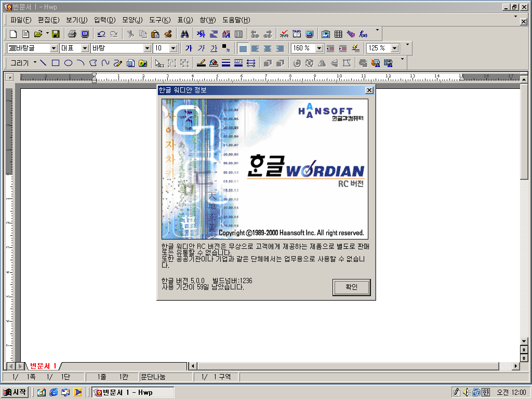
Task: Open the font size 10 dropdown
Action: (x=174, y=48)
